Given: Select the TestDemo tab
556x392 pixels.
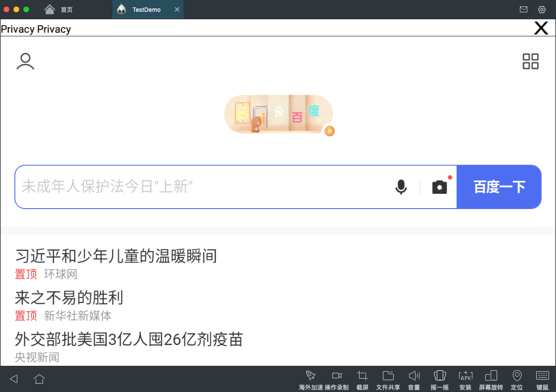Looking at the screenshot, I should [146, 9].
